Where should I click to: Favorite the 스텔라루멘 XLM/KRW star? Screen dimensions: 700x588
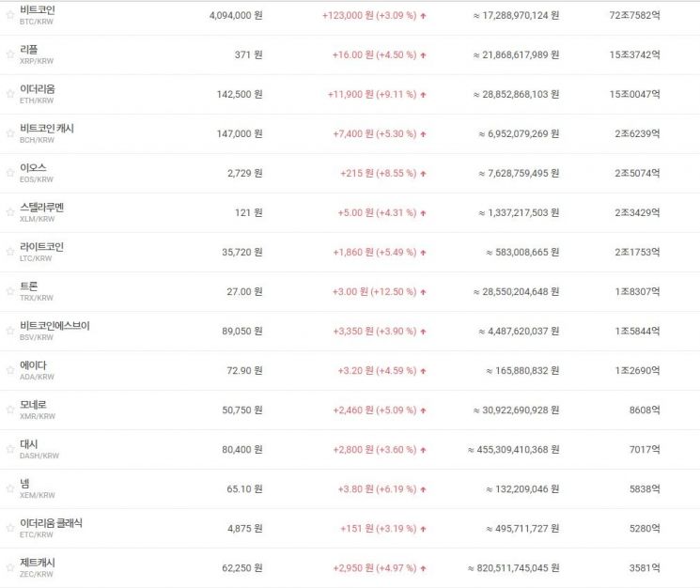coord(9,212)
